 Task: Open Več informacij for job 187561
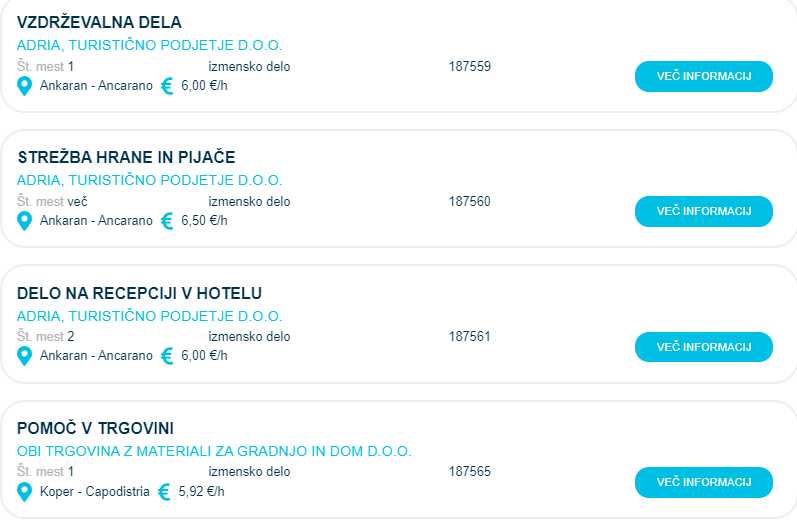(x=703, y=347)
